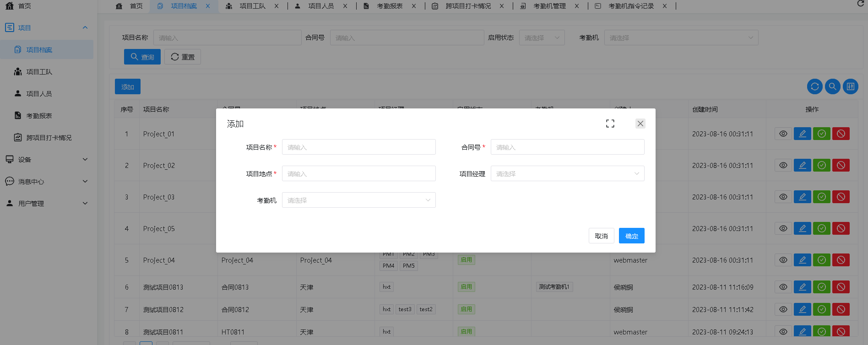Click the 测试考勤机1 tag in table
This screenshot has width=868, height=345.
(554, 287)
